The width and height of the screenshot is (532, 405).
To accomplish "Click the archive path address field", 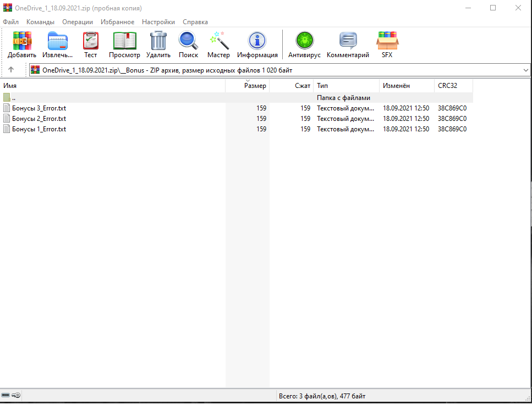I will click(279, 70).
